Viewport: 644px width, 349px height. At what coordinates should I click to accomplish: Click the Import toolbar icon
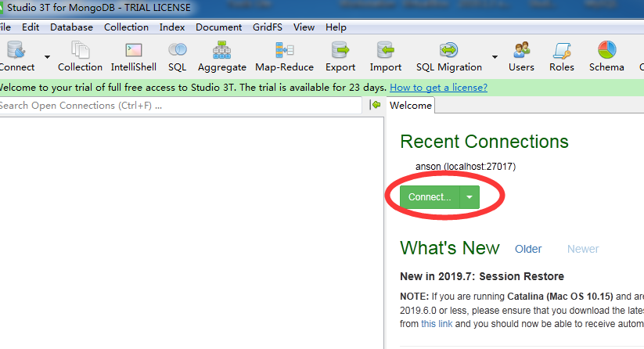(385, 56)
